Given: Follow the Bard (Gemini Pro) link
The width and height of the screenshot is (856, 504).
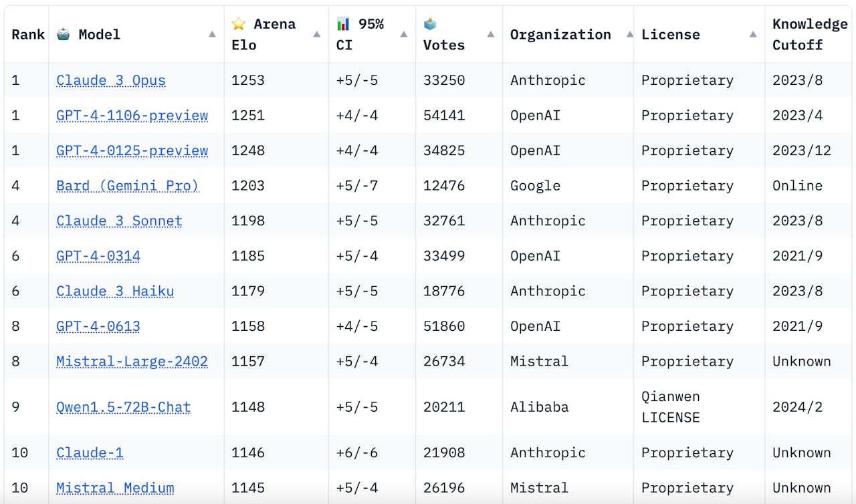Looking at the screenshot, I should coord(128,185).
